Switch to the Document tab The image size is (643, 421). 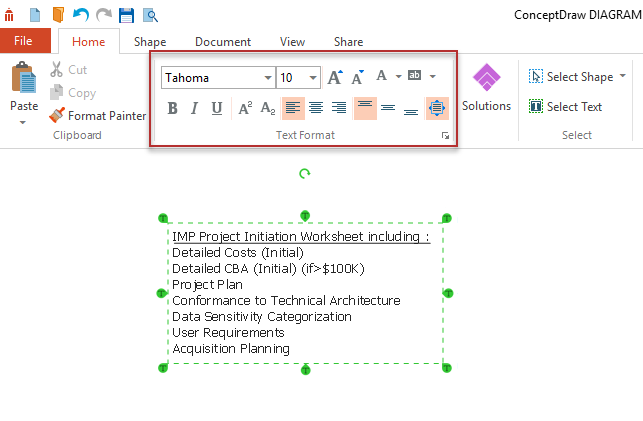click(x=223, y=42)
